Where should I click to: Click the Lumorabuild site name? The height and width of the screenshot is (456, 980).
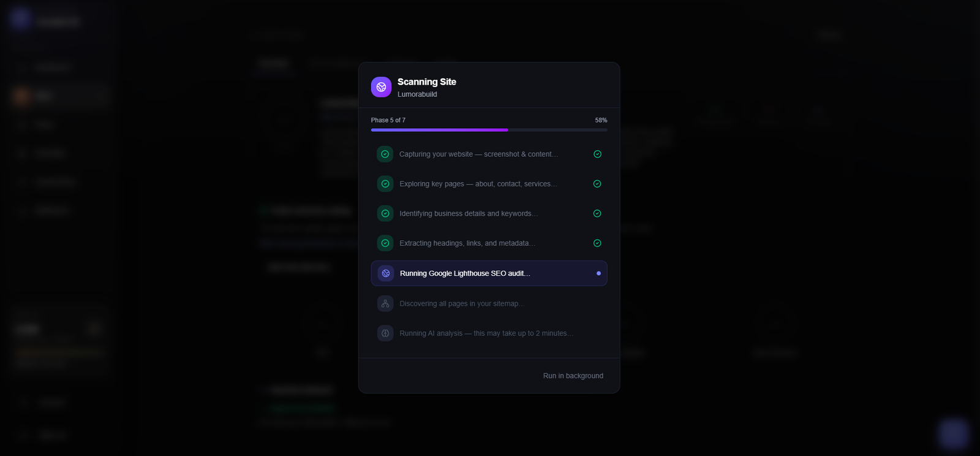(x=417, y=94)
